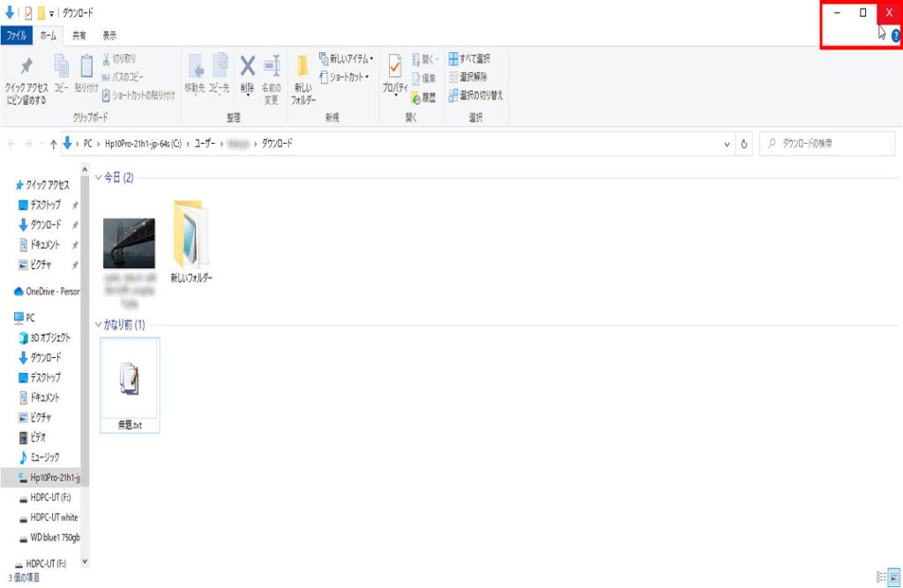The image size is (903, 588).
Task: Switch to details view in status bar
Action: point(880,576)
